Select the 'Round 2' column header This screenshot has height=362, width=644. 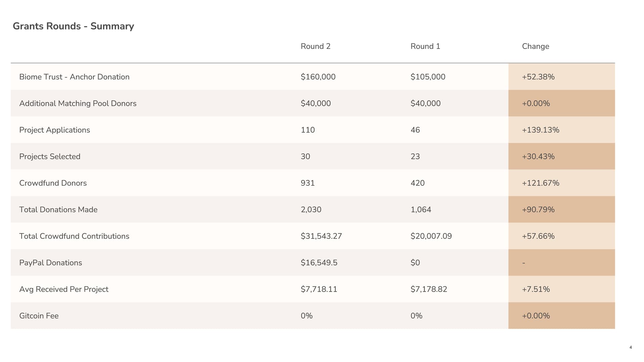tap(315, 46)
